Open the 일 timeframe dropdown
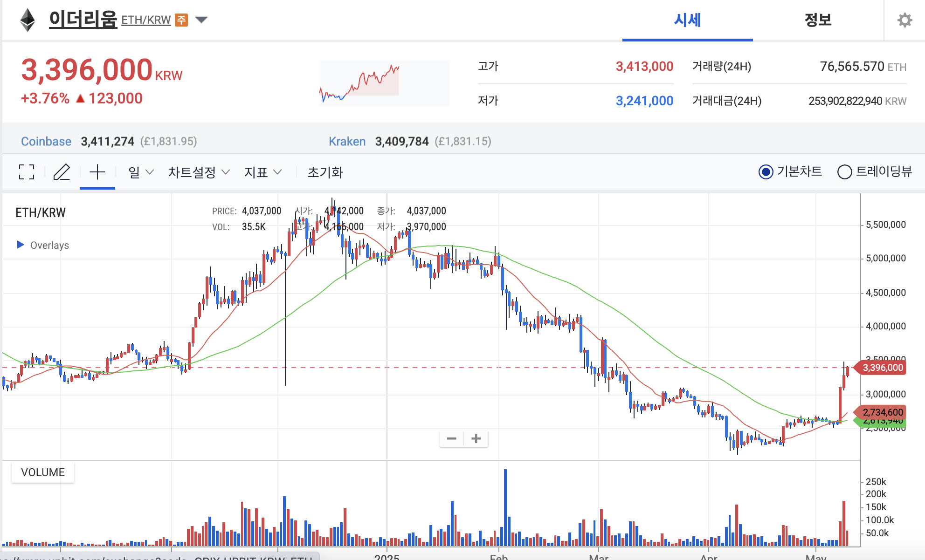 [x=138, y=172]
